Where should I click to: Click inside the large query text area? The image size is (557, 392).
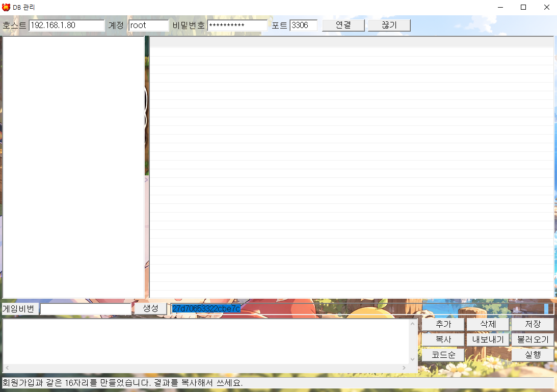(206, 342)
